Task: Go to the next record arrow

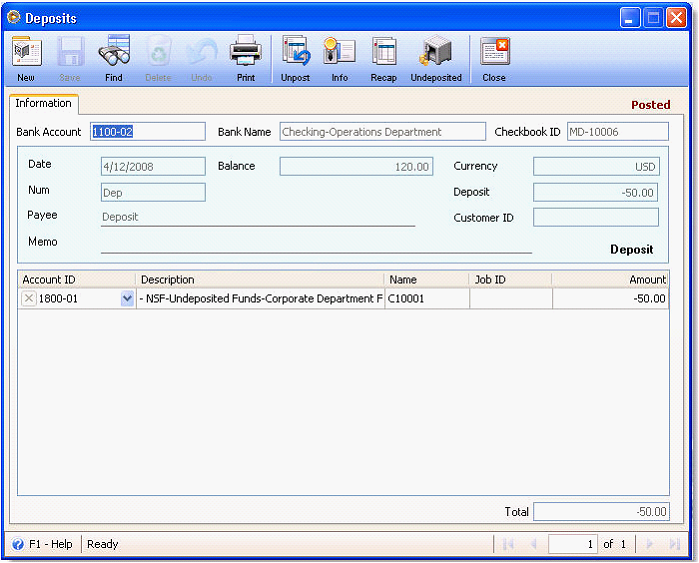Action: 650,544
